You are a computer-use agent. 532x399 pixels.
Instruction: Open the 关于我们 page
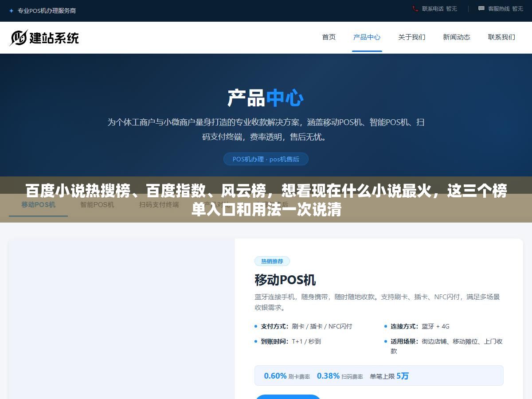click(x=412, y=37)
